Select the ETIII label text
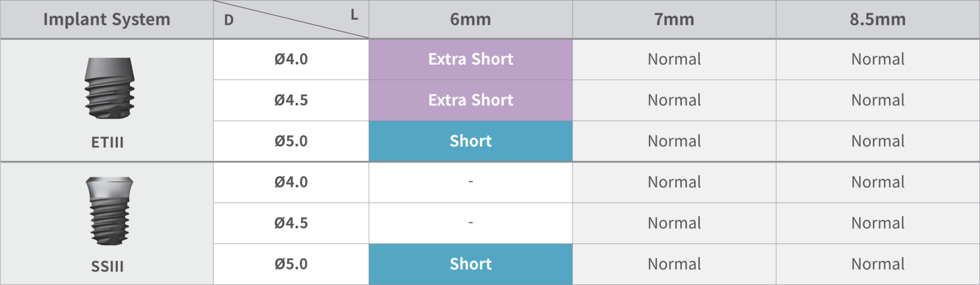980x285 pixels. (107, 142)
